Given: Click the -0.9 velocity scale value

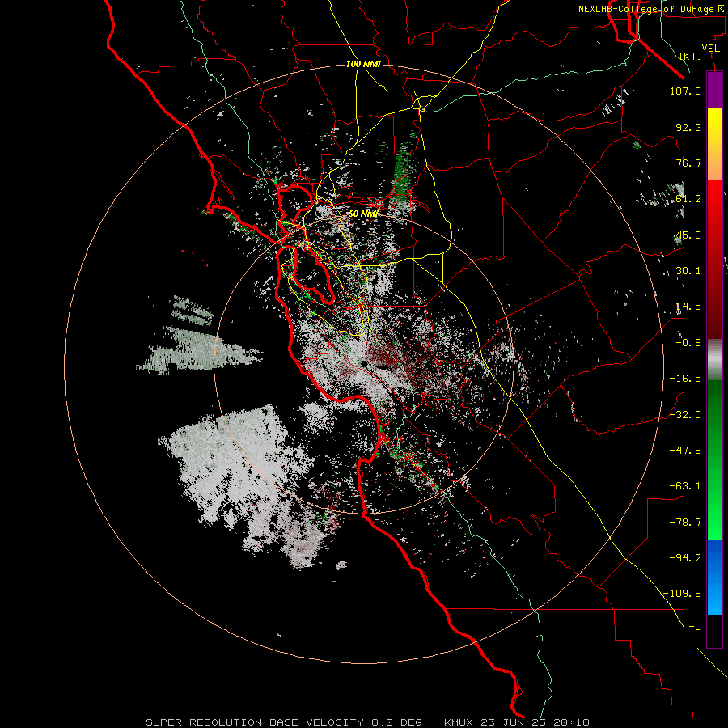Looking at the screenshot, I should coord(688,343).
